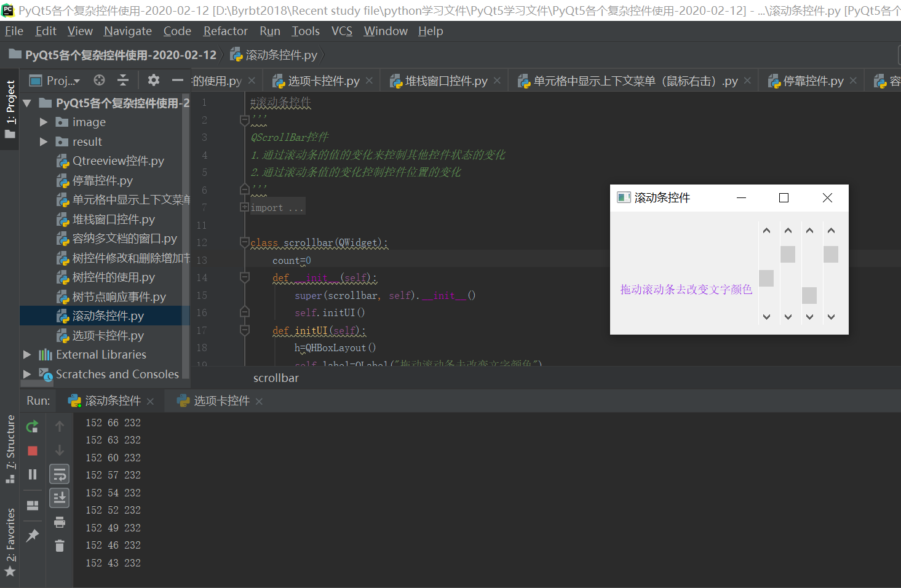Expand External Libraries node
Screen dimensions: 901x588
pyautogui.click(x=27, y=354)
